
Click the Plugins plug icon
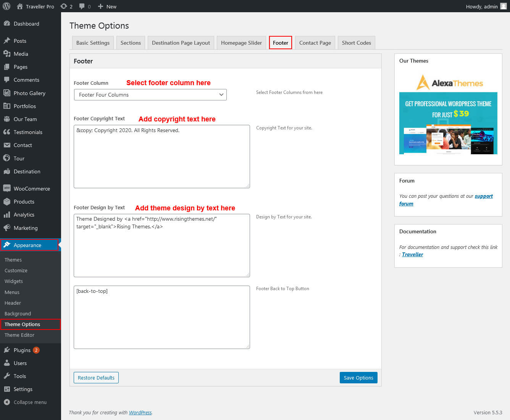[x=7, y=350]
